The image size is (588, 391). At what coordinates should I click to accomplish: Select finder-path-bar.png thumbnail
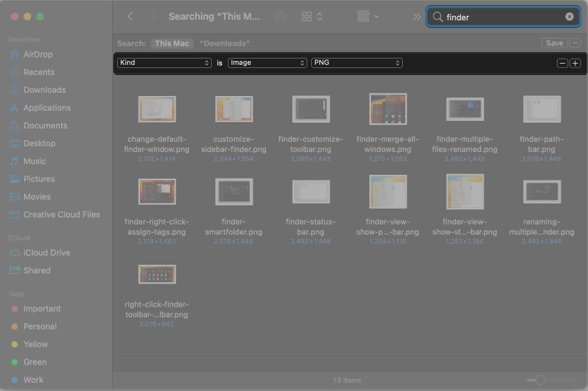[542, 109]
